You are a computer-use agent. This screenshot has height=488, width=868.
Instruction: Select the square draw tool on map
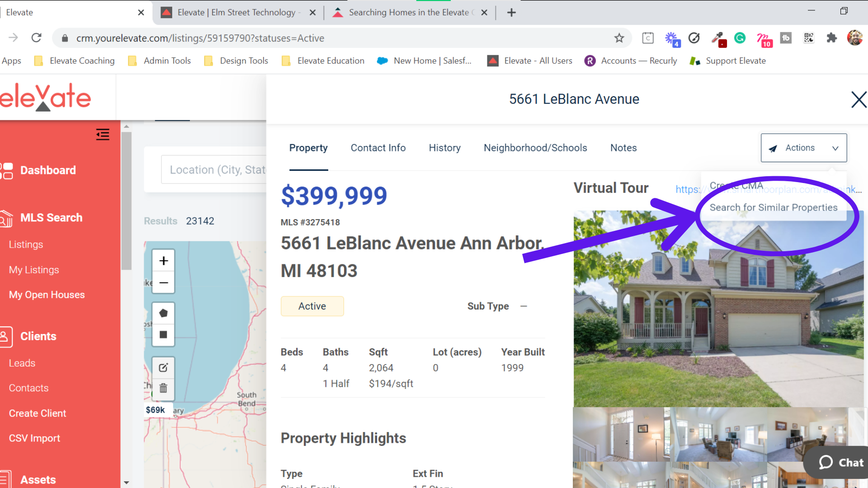tap(164, 335)
